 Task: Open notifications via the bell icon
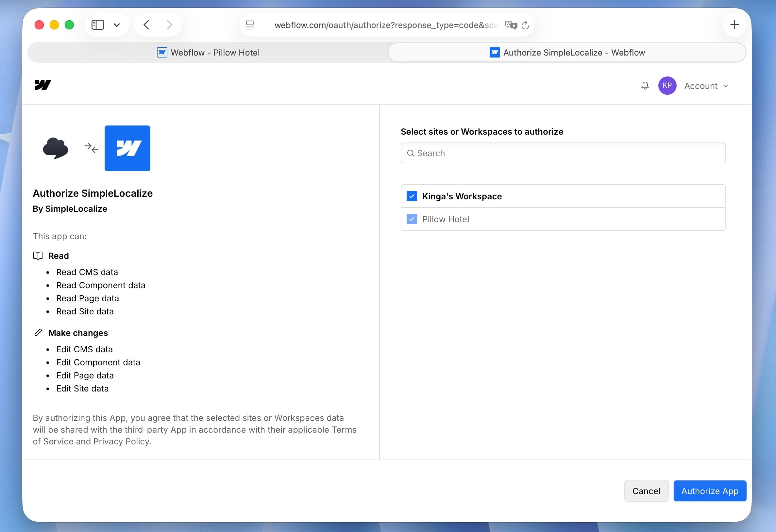[x=645, y=85]
